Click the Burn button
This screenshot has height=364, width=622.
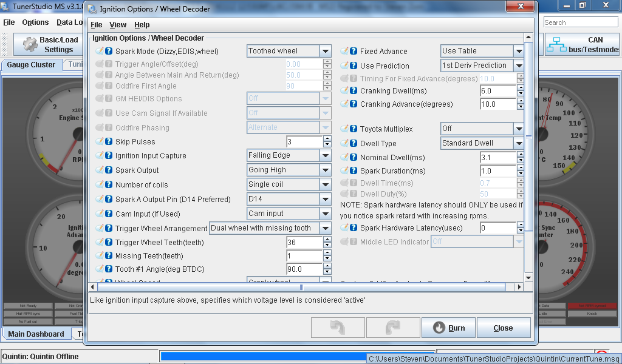point(449,328)
